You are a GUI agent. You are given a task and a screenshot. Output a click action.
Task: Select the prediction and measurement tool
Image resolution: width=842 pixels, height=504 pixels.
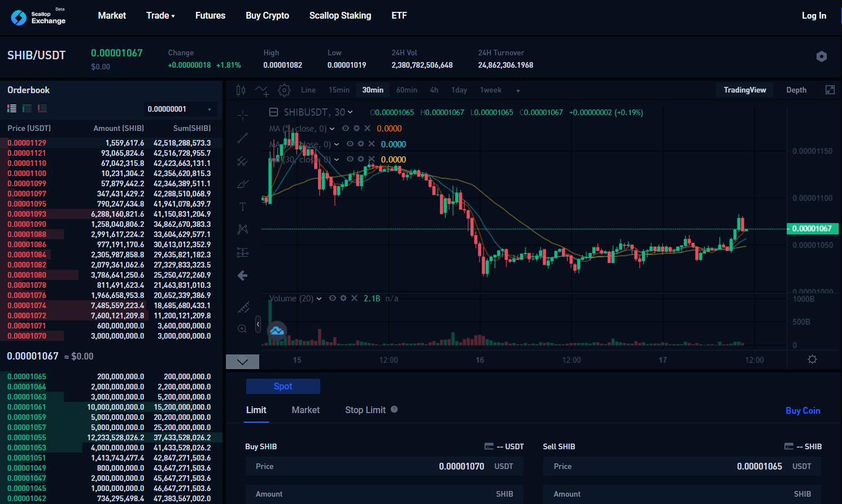[x=243, y=252]
